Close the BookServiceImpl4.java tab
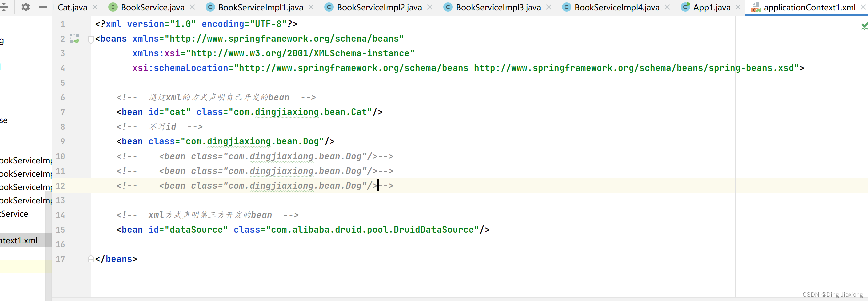The height and width of the screenshot is (301, 868). click(667, 7)
